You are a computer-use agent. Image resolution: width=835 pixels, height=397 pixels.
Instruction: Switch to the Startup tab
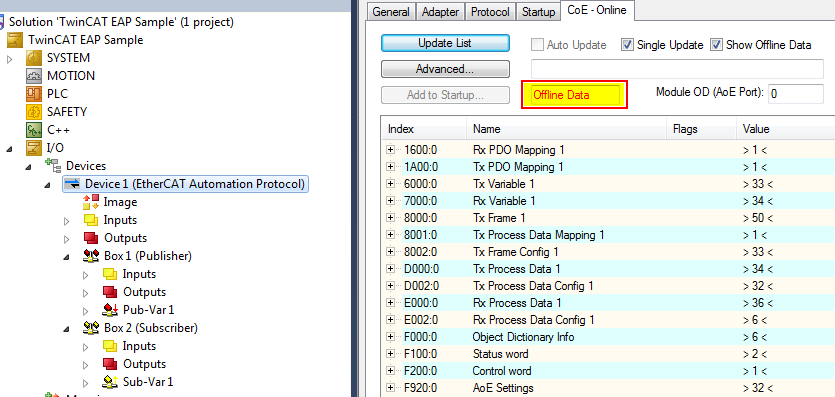click(x=538, y=12)
